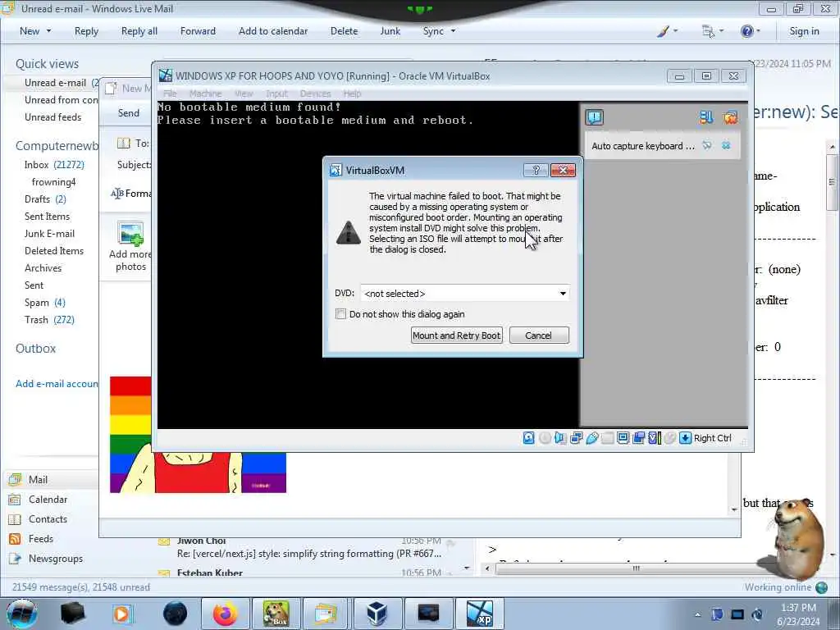840x630 pixels.
Task: Click the network adapter icon in VirtualBox status bar
Action: 577,438
